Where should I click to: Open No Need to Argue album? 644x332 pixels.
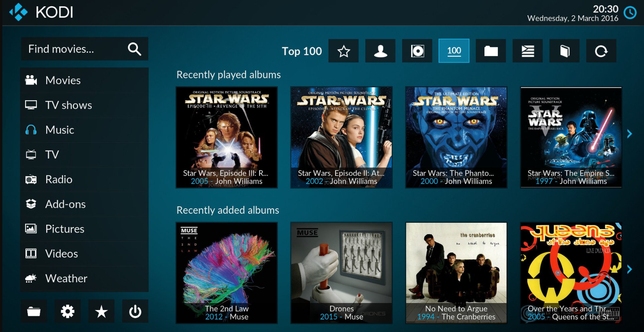point(456,273)
